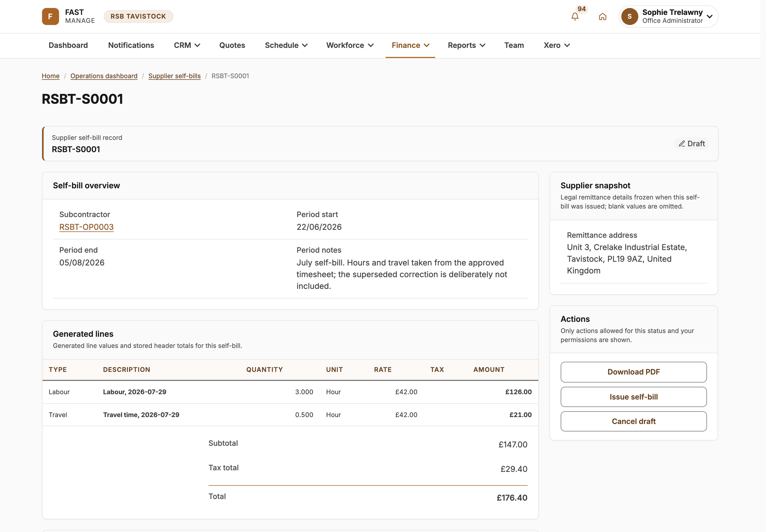The width and height of the screenshot is (766, 532).
Task: Click the remittance address text
Action: pos(627,259)
